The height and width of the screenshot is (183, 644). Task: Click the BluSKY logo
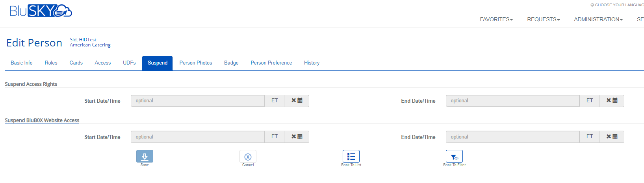(41, 11)
